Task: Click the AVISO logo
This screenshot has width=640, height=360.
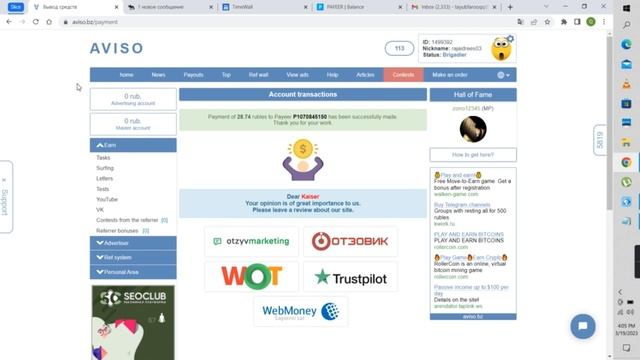Action: pyautogui.click(x=117, y=48)
